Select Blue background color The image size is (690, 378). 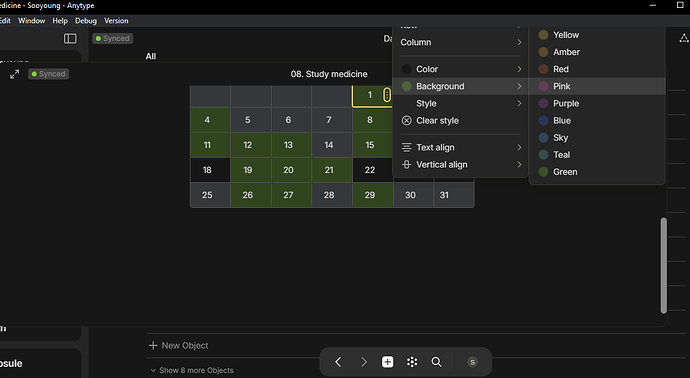point(597,121)
